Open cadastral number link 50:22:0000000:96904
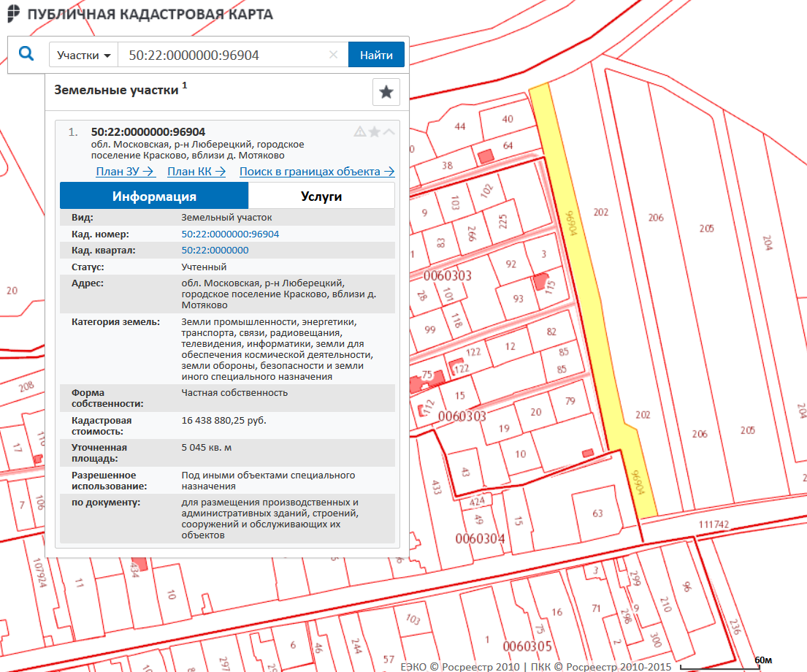 230,234
